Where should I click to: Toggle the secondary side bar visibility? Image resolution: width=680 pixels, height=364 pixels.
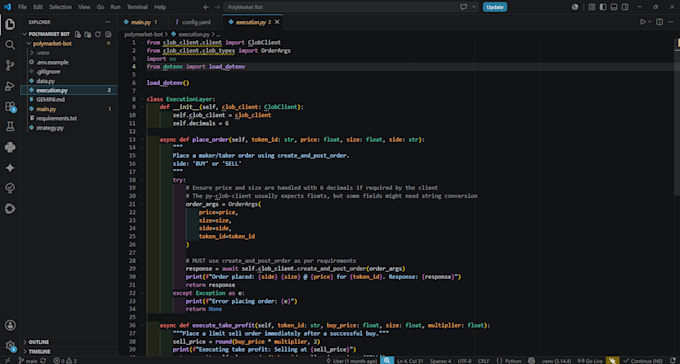(x=625, y=7)
